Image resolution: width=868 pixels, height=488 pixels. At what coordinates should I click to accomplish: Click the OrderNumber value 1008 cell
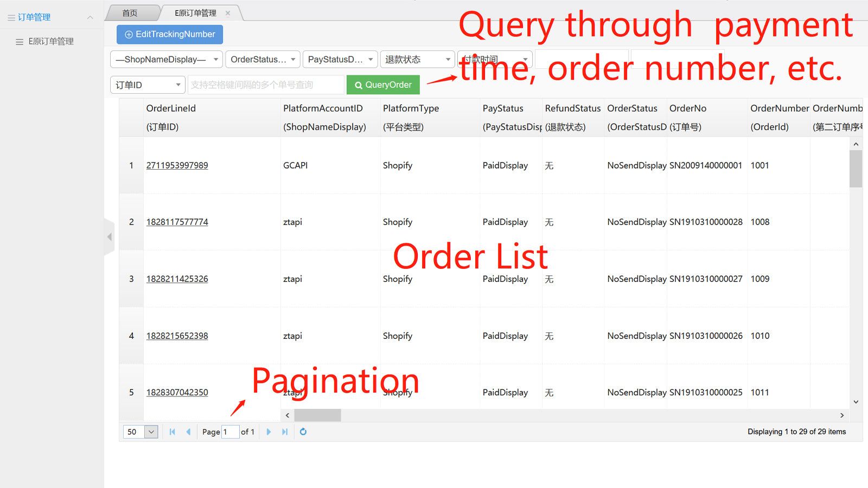point(778,222)
